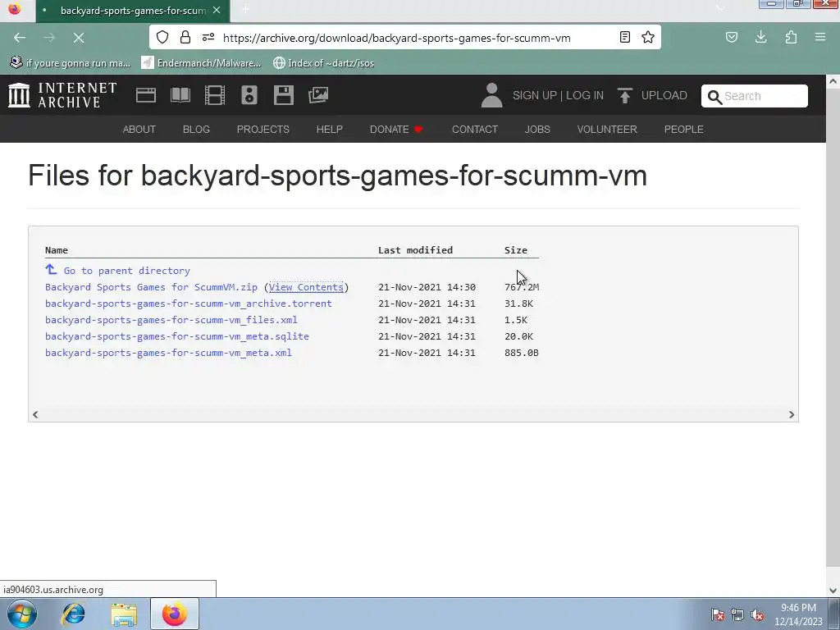840x630 pixels.
Task: Launch Internet Explorer from the taskbar
Action: coord(73,614)
